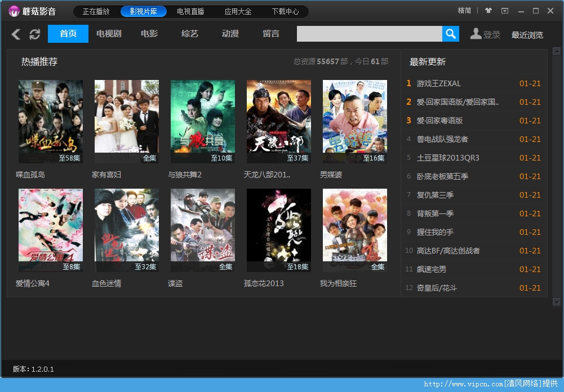Click the 登录 link
564x392 pixels.
pos(491,34)
